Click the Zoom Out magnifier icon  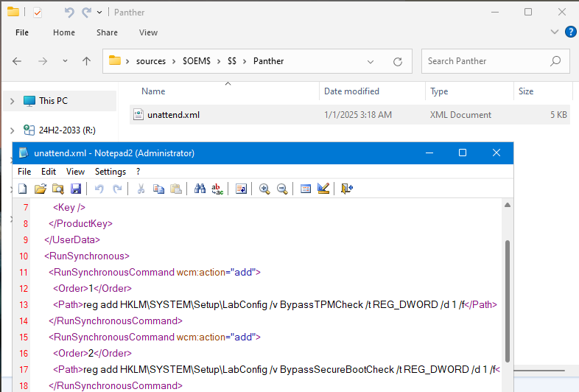tap(282, 189)
